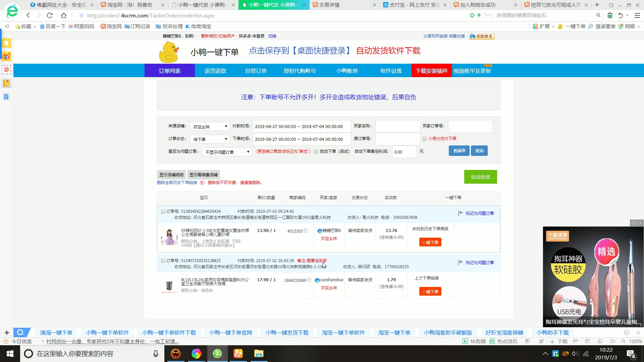Open the tray hidden icons chevron

point(545,354)
